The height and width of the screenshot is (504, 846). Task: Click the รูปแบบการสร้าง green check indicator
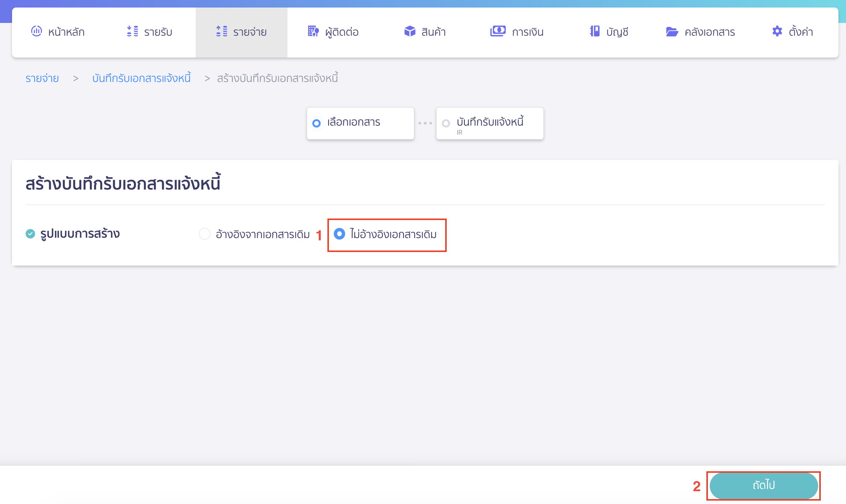(x=30, y=234)
